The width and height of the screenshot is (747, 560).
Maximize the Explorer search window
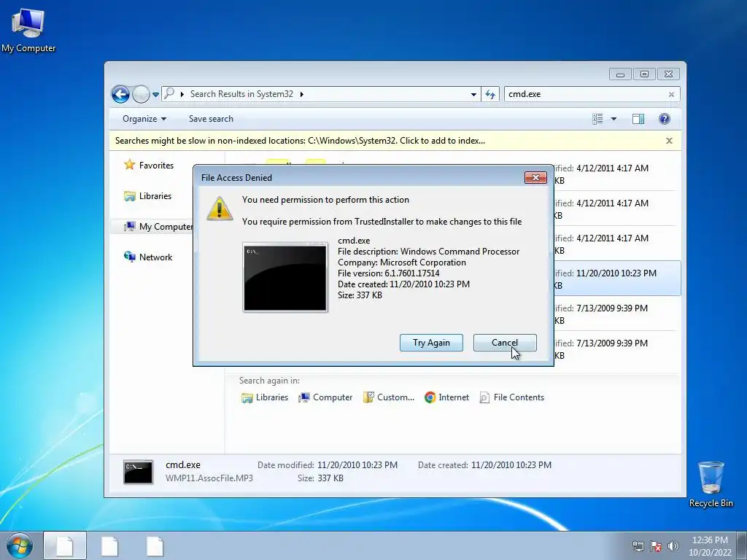point(644,74)
